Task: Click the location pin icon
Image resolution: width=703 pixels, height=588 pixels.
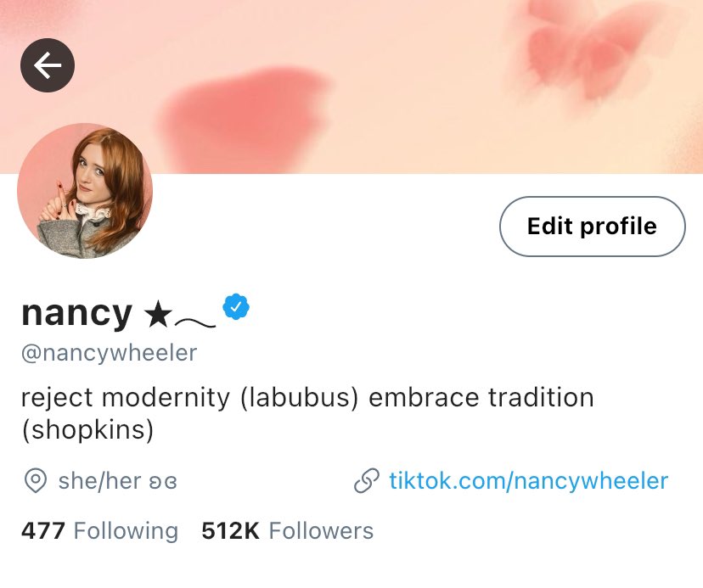Action: pos(36,481)
